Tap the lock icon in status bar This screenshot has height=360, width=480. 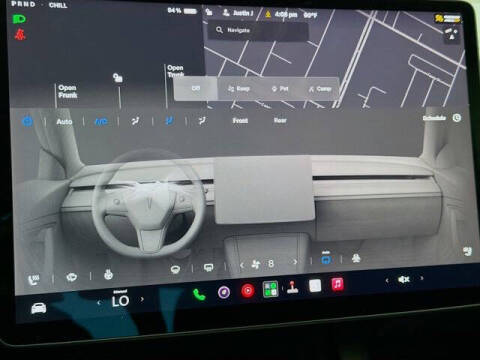tap(209, 12)
